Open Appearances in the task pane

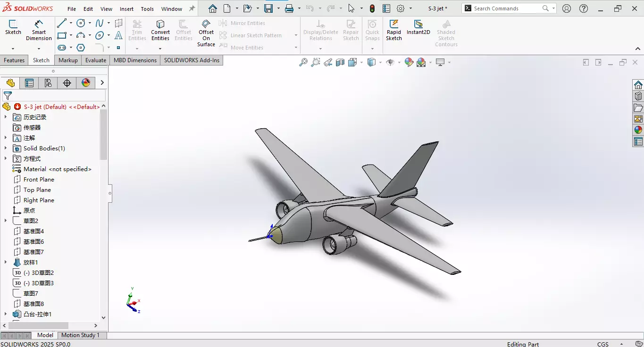[x=638, y=130]
